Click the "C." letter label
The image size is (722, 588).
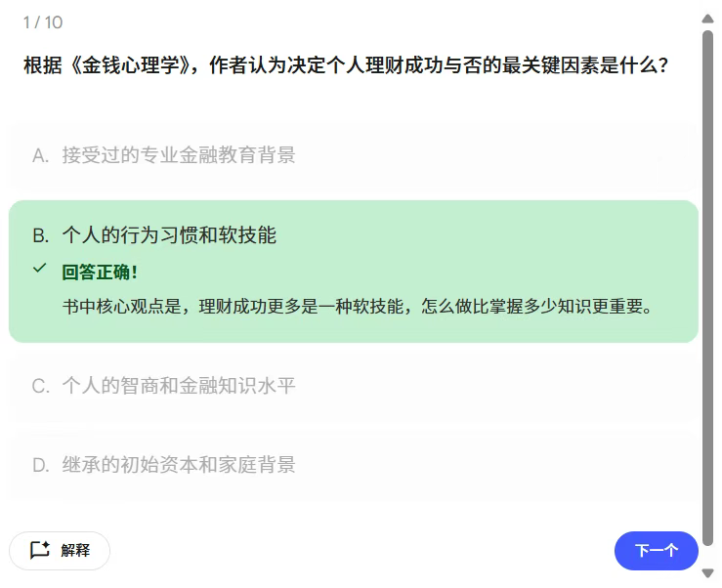tap(40, 386)
